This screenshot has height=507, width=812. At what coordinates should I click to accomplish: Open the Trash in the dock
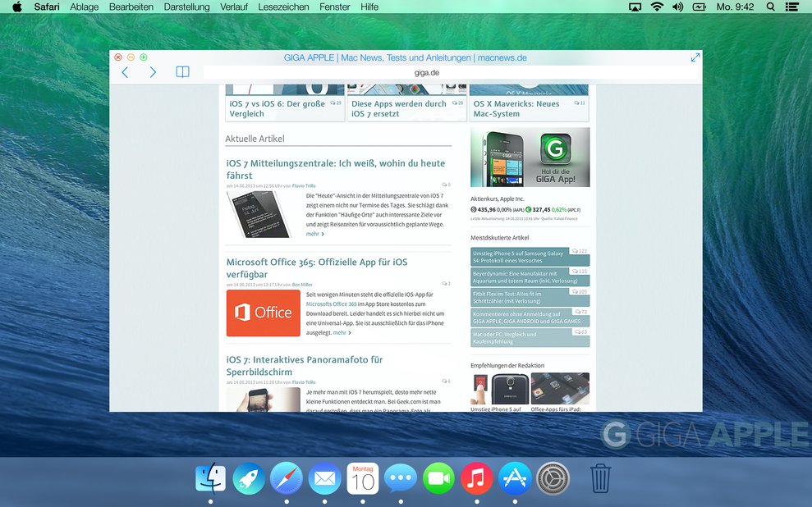click(x=600, y=478)
